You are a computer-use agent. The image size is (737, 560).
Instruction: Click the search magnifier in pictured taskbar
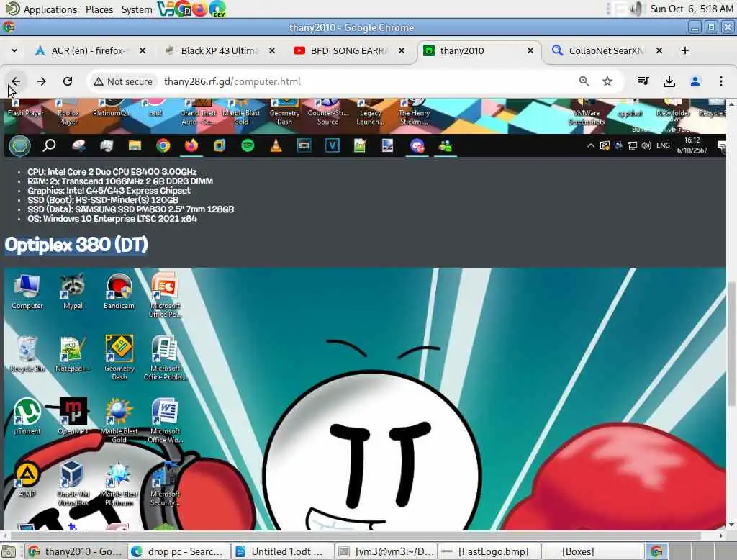click(50, 146)
